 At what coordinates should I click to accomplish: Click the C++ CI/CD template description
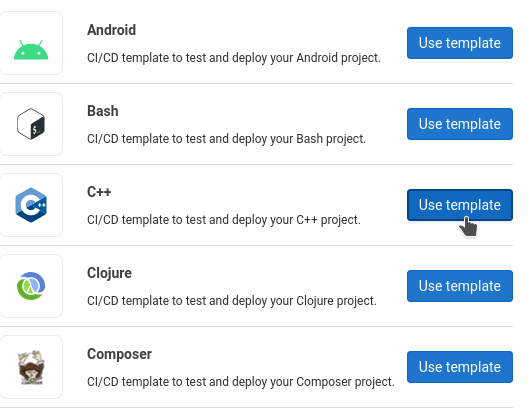(x=224, y=220)
